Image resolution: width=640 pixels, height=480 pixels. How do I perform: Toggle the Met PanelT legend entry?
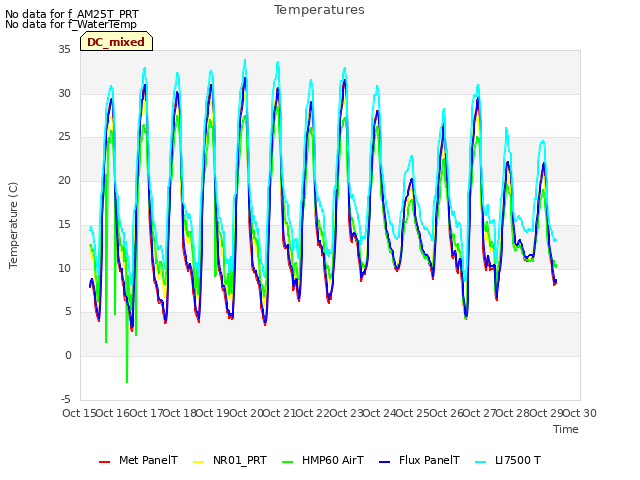tap(138, 460)
